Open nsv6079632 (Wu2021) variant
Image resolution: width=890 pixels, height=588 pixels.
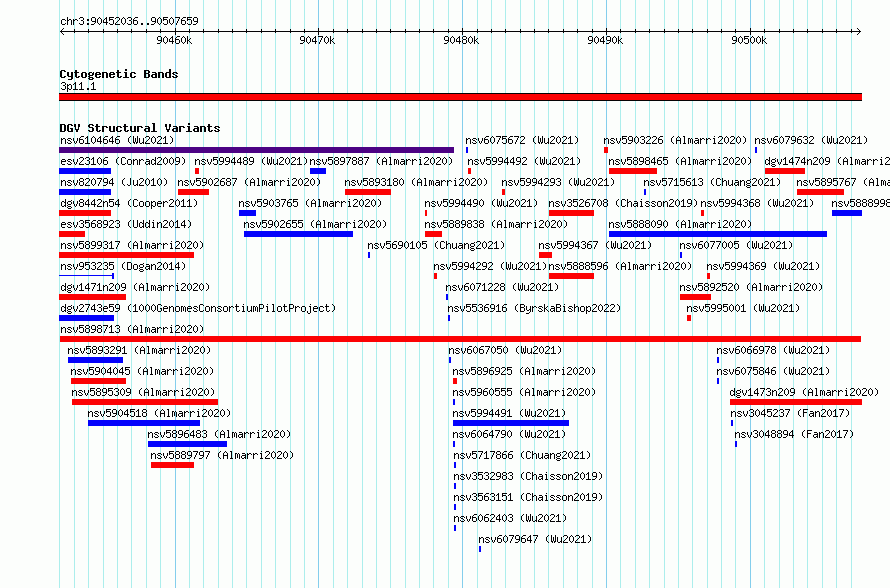point(811,140)
